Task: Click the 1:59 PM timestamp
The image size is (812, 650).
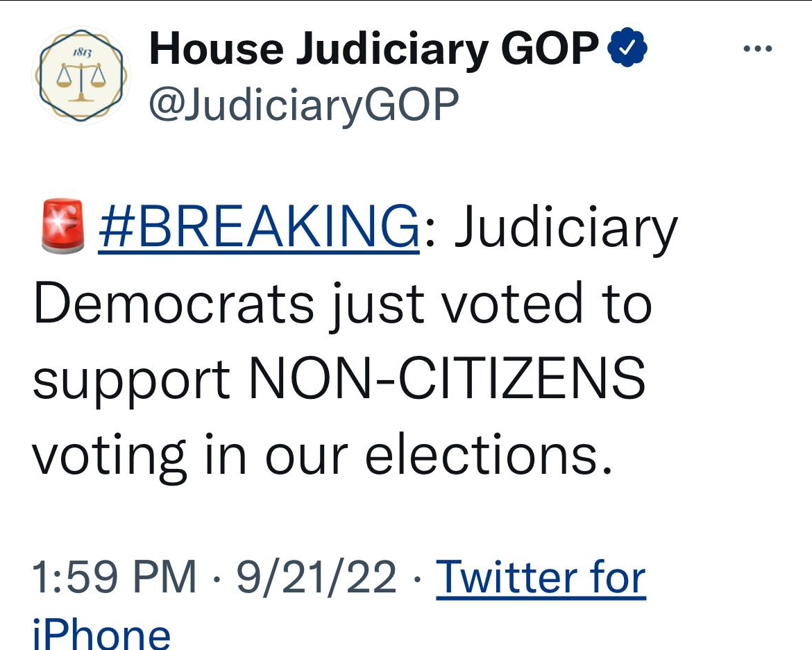Action: tap(115, 577)
